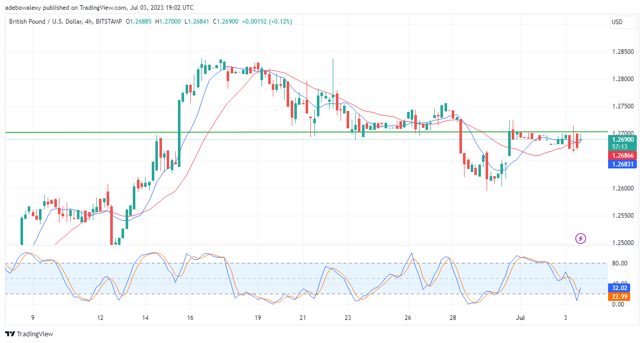This screenshot has width=644, height=343.
Task: Click date label 23 on time axis
Action: [348, 317]
